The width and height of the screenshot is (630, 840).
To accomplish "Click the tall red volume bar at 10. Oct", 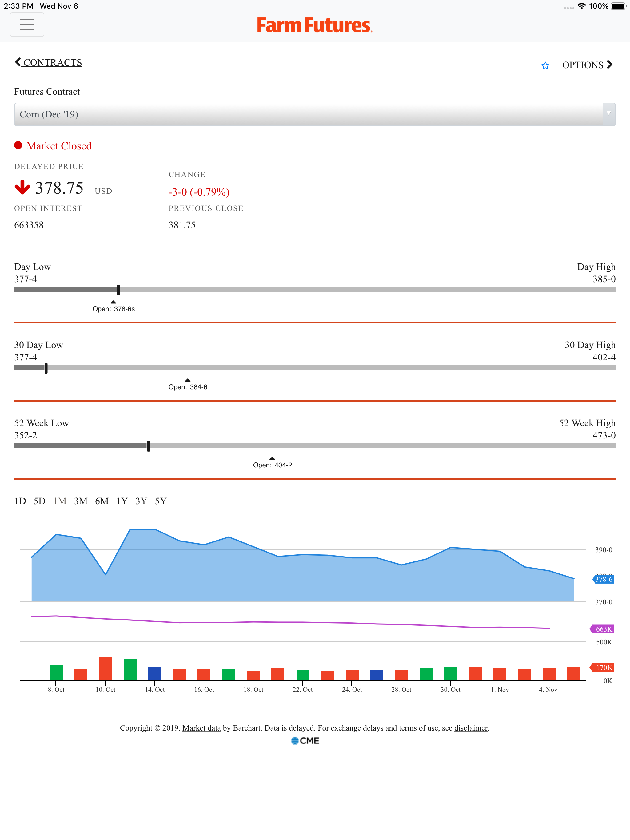I will tap(105, 668).
